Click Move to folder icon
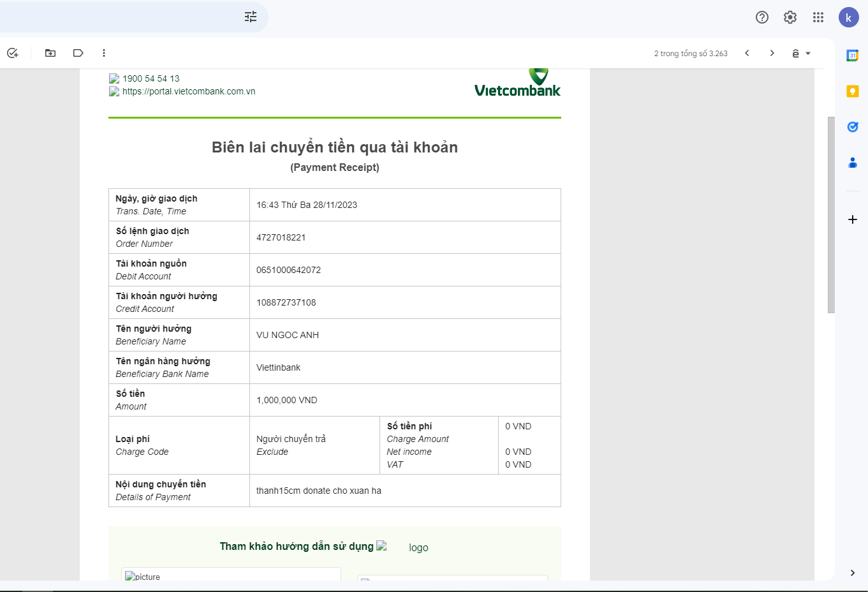Screen dimensions: 868x592 (x=50, y=53)
